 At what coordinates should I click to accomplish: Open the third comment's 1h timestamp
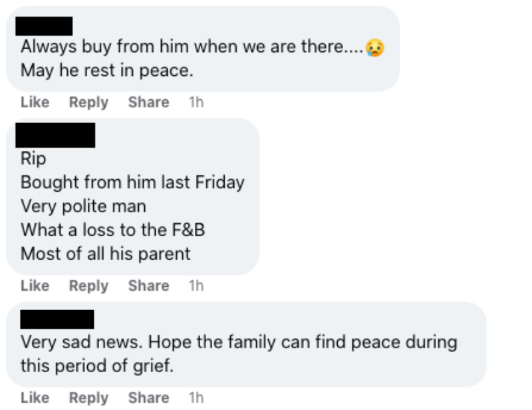point(196,398)
